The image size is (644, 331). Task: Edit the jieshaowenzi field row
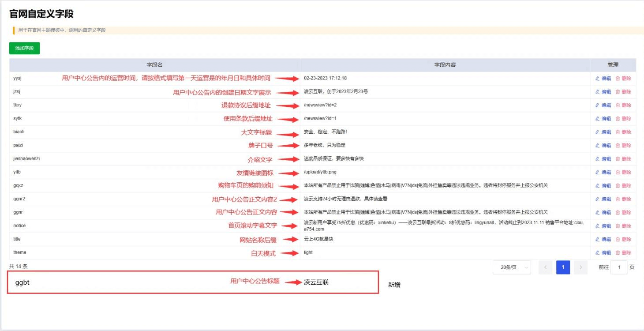click(x=603, y=159)
